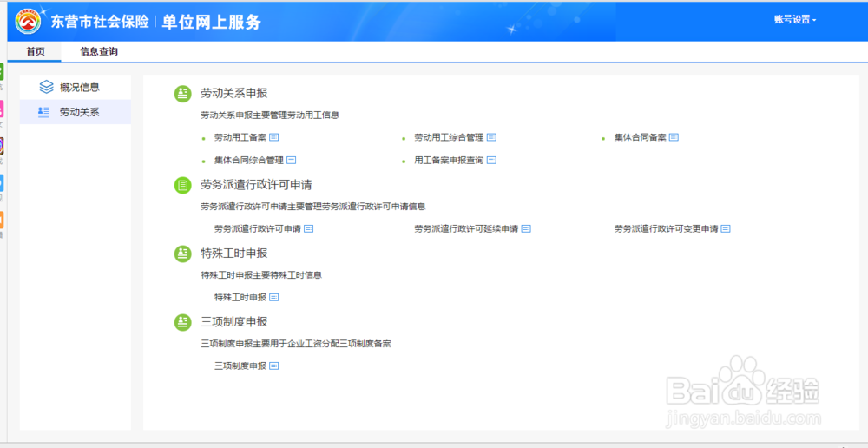Click the Dongying social insurance logo emblem
Viewport: 868px width, 448px height.
(x=28, y=23)
